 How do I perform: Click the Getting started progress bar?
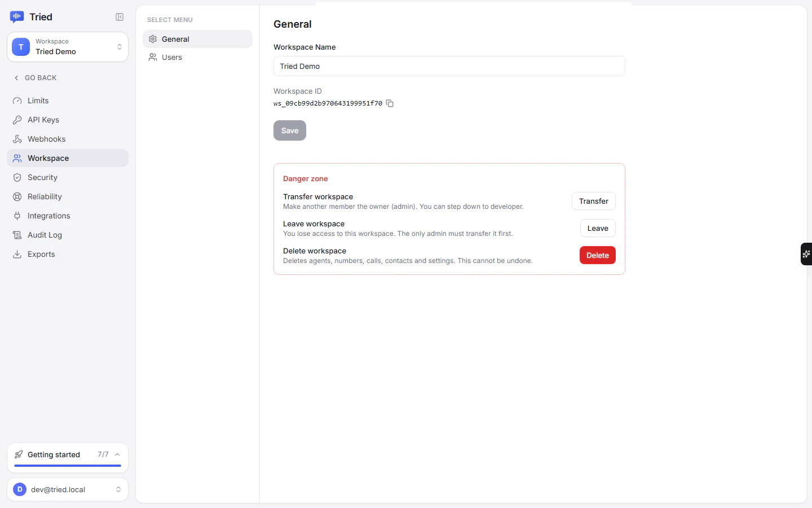point(68,466)
